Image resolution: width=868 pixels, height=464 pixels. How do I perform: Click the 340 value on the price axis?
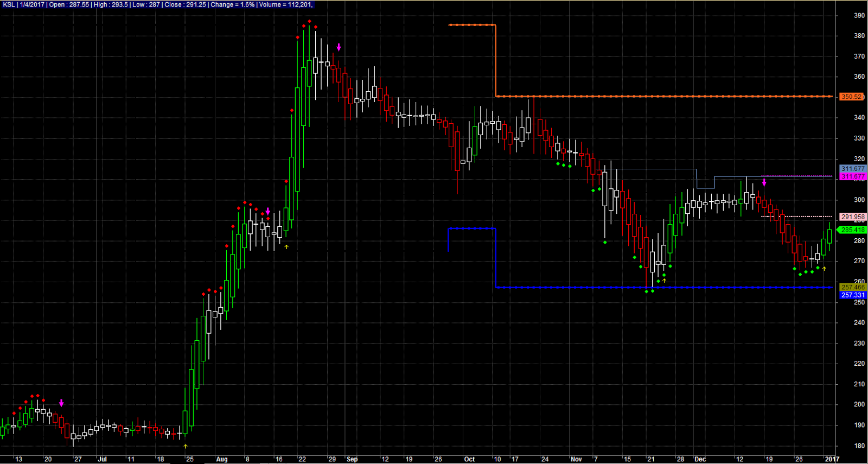(x=859, y=118)
